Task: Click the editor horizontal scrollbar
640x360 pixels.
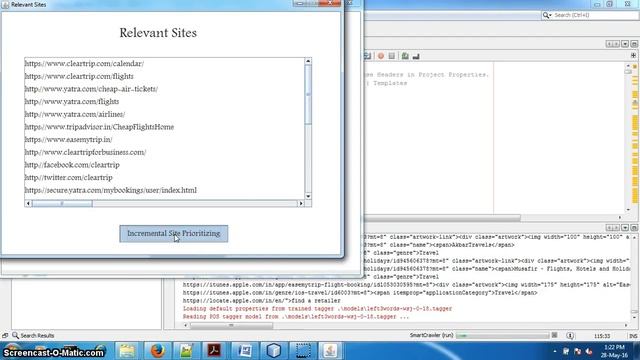Action: pos(442,218)
